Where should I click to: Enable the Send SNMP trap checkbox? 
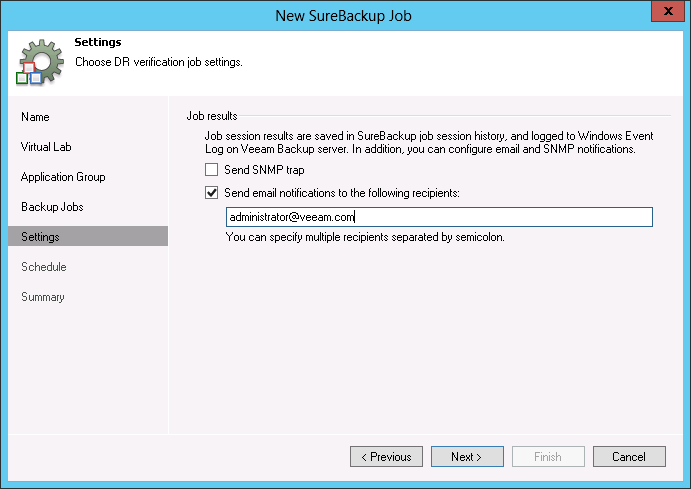211,170
